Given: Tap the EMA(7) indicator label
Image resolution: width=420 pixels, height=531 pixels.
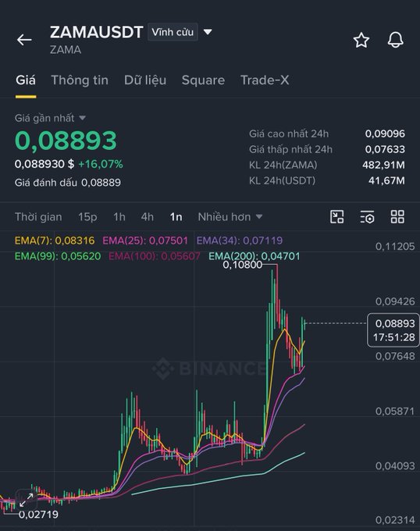Looking at the screenshot, I should click(x=55, y=241).
